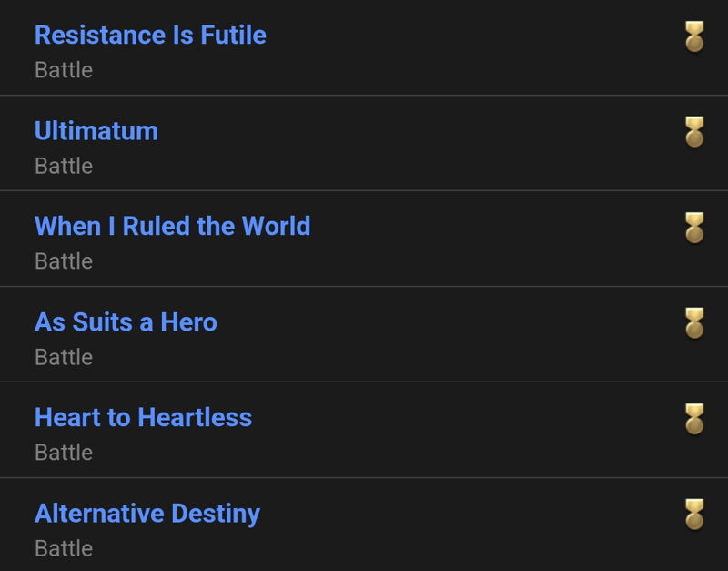Click the Battle label under Resistance Is Futile
The height and width of the screenshot is (571, 728).
point(64,70)
